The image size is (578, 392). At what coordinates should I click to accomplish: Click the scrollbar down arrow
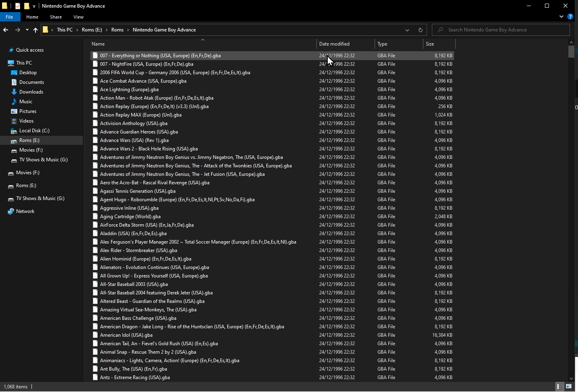pos(571,378)
